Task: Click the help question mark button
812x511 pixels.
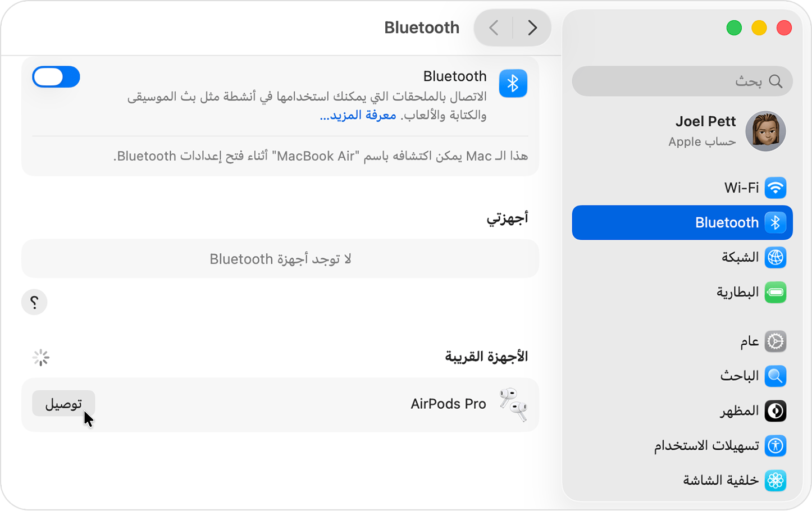Action: pos(34,302)
